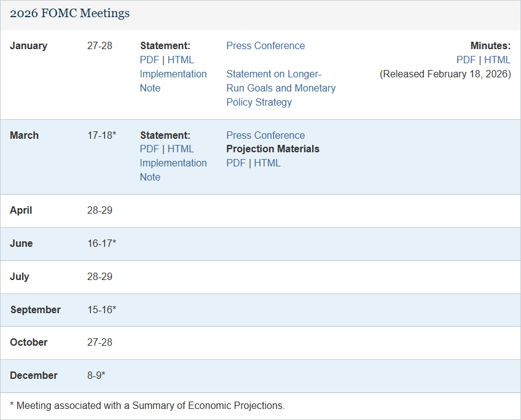Open January Minutes PDF link
This screenshot has width=521, height=420.
click(466, 60)
